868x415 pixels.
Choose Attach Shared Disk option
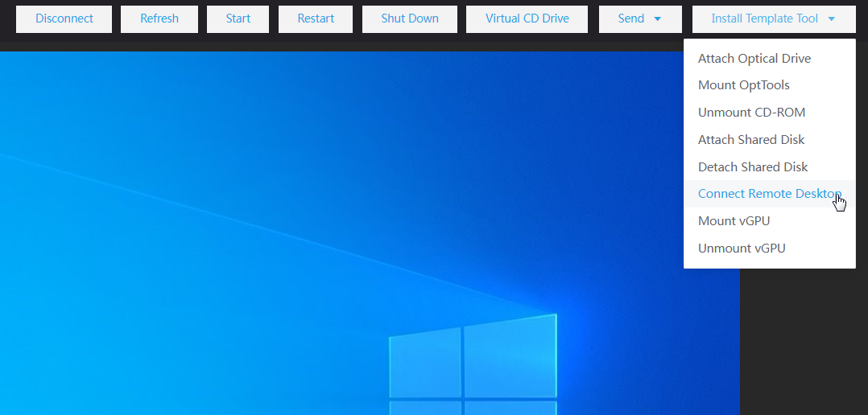pyautogui.click(x=770, y=139)
